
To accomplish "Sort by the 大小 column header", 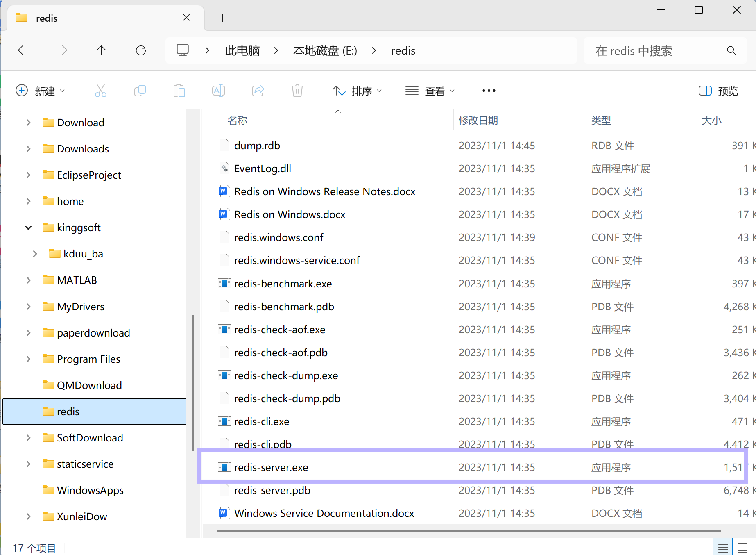I will (x=711, y=120).
